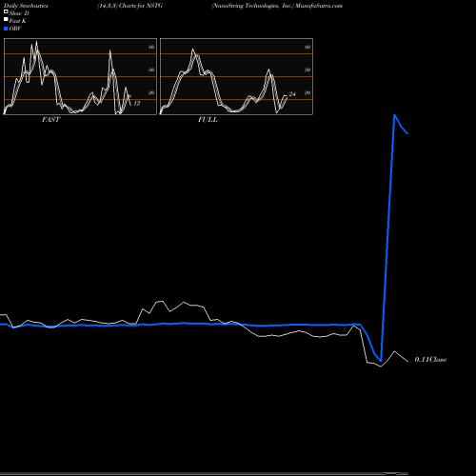Viewport: 476px width, 476px height.
Task: Click the FAST label under the chart
Action: (50, 120)
